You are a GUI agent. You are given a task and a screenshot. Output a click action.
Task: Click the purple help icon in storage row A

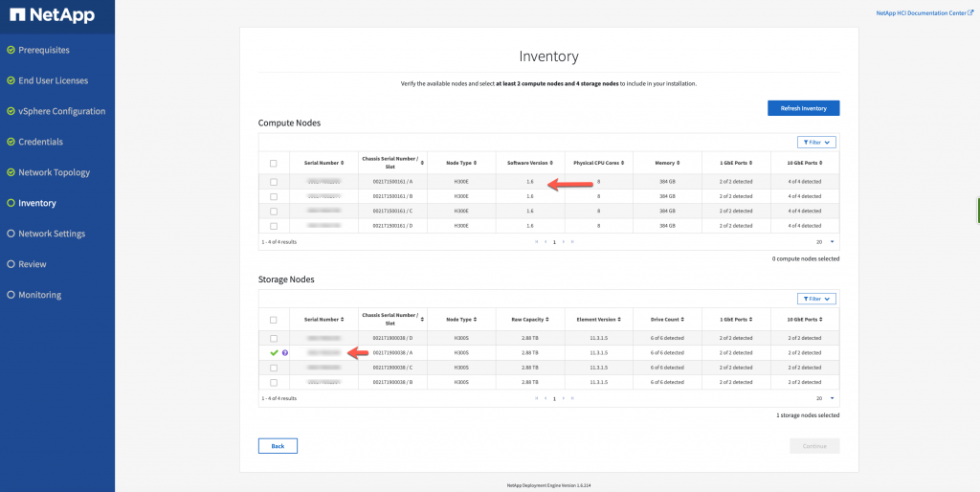click(285, 353)
